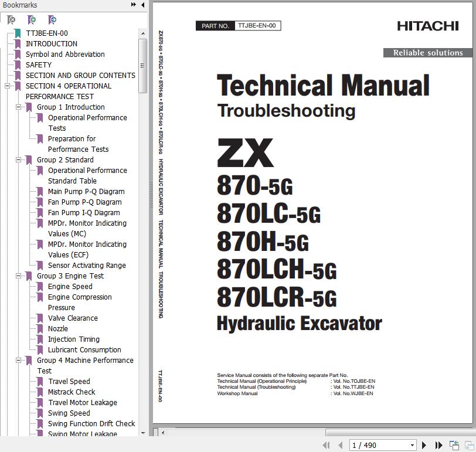Open the SAFETY bookmark

pos(39,65)
